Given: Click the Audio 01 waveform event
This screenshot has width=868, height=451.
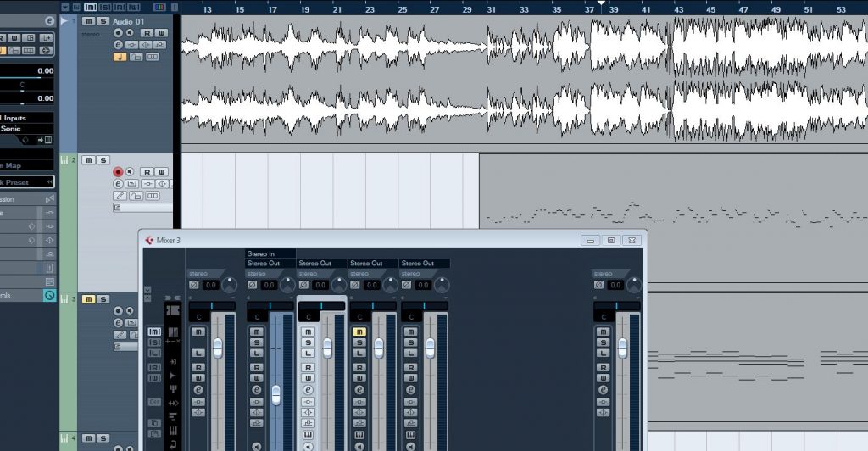Looking at the screenshot, I should tap(524, 79).
